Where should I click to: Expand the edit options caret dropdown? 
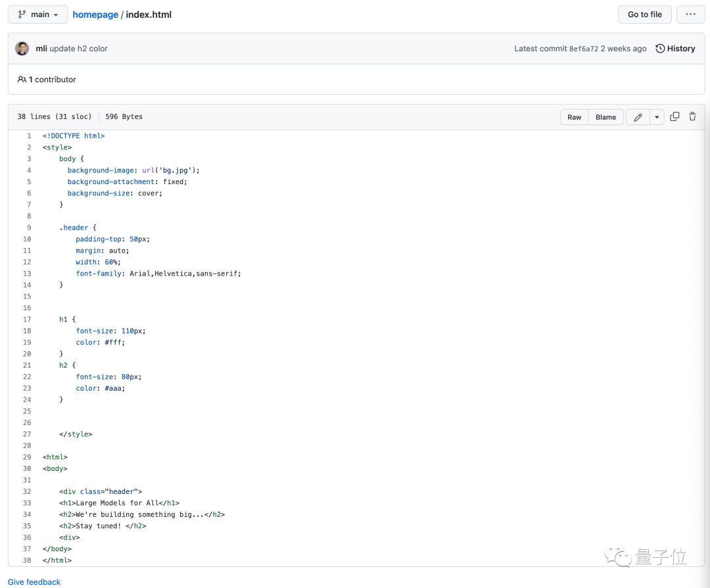coord(657,117)
